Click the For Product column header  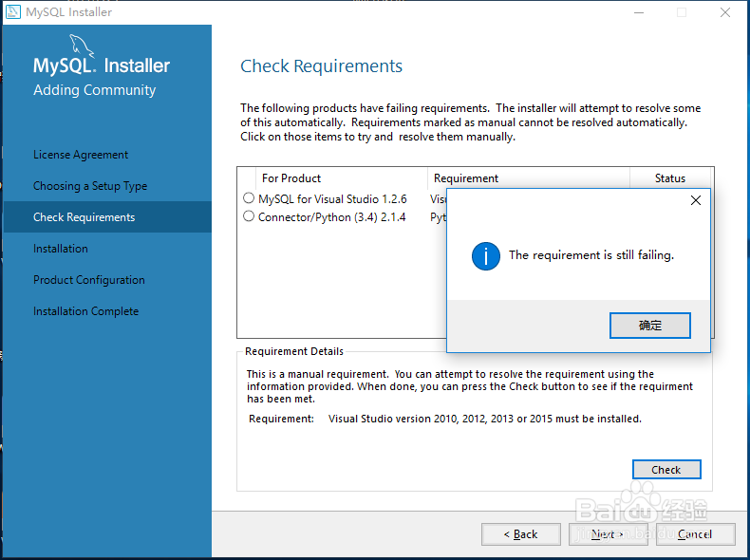point(341,178)
